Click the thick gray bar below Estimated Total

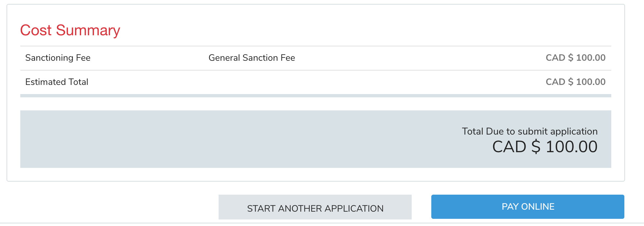(x=315, y=96)
